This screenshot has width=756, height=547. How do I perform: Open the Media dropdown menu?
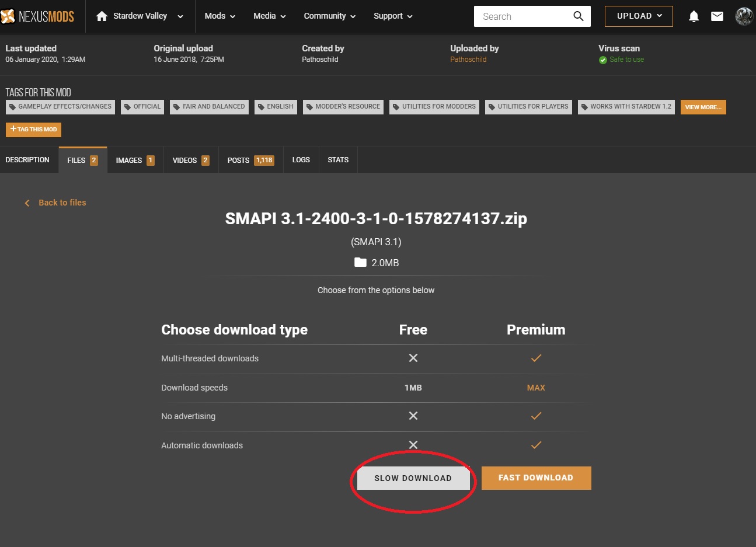click(x=270, y=16)
